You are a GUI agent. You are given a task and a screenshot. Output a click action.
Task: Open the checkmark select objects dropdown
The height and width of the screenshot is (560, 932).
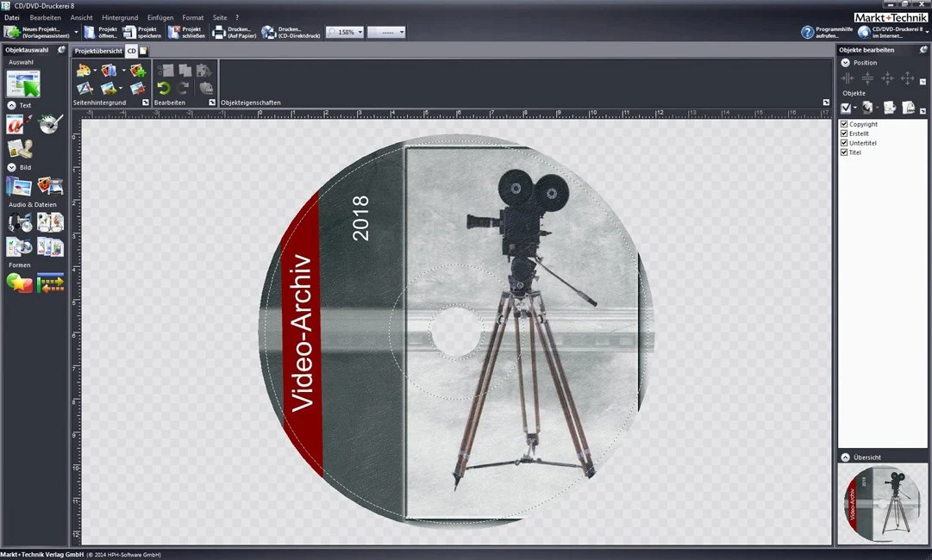coord(854,108)
